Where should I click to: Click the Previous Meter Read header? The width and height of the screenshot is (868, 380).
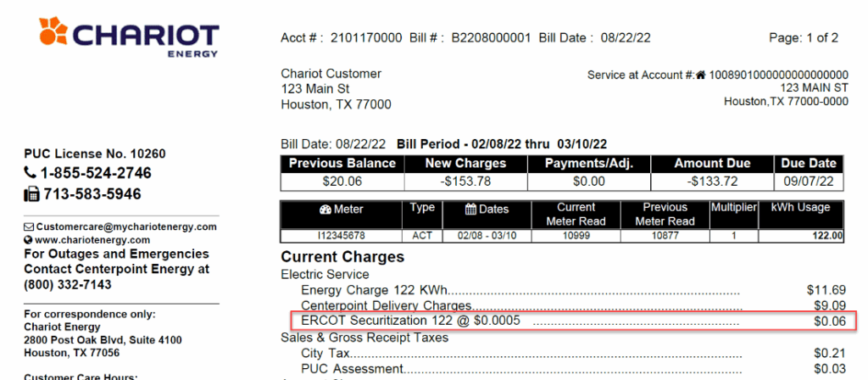665,215
